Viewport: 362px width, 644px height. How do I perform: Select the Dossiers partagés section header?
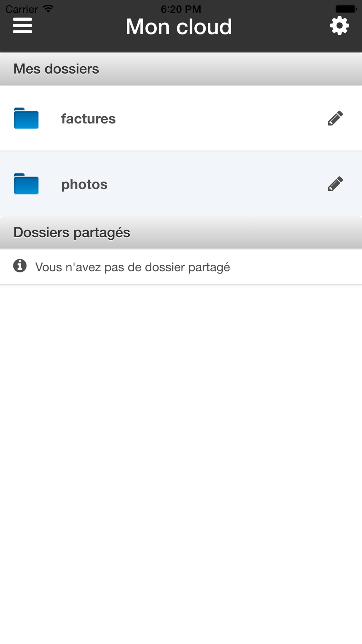point(72,233)
